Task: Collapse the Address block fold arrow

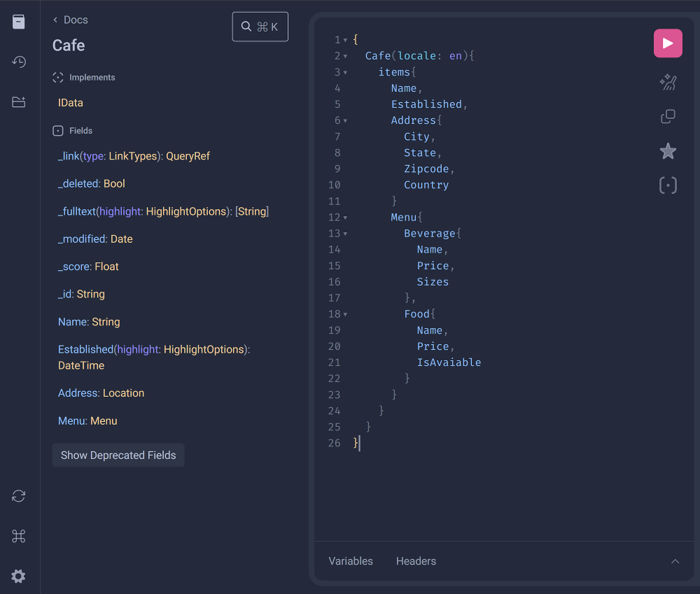Action: pos(345,121)
